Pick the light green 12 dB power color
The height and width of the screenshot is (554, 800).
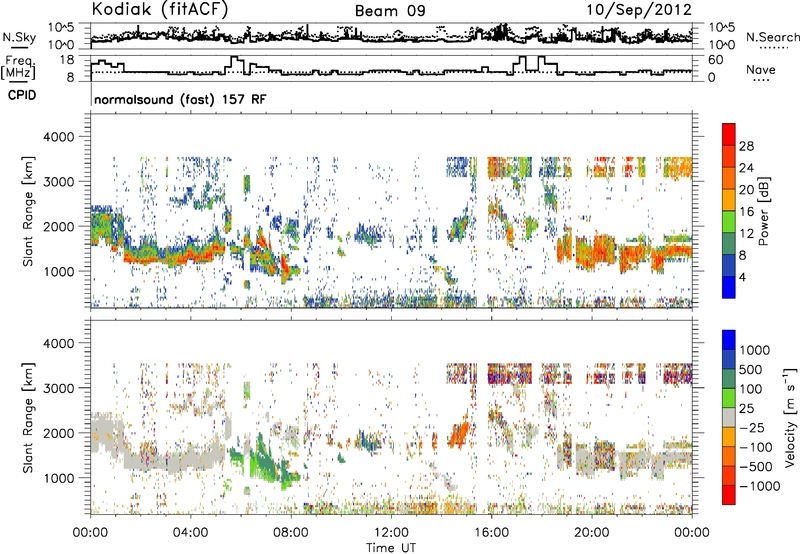(x=729, y=222)
